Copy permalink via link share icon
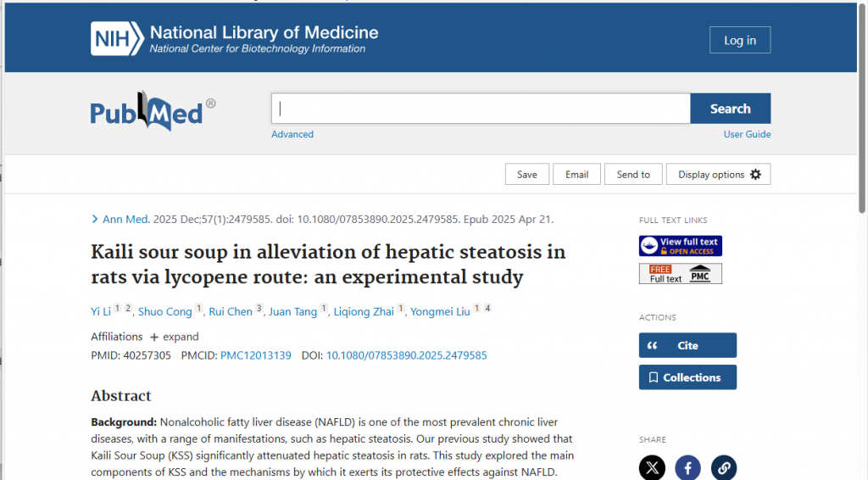868x480 pixels. point(723,467)
